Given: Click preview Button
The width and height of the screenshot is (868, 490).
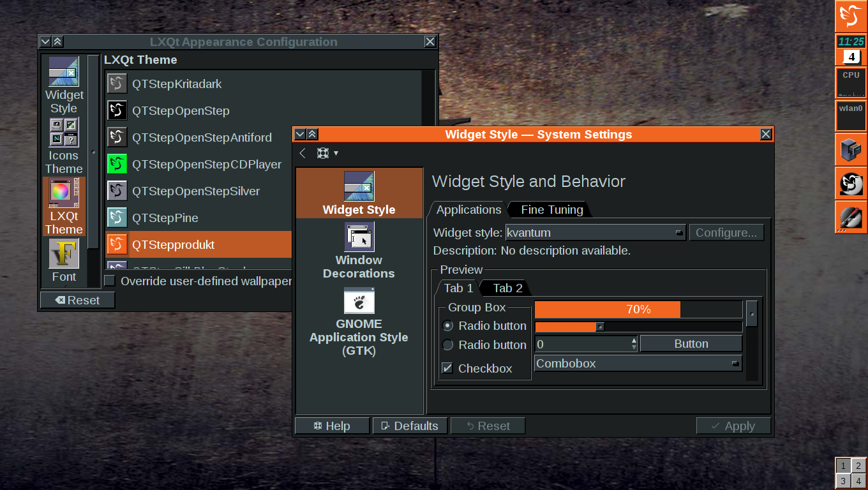Looking at the screenshot, I should (691, 343).
